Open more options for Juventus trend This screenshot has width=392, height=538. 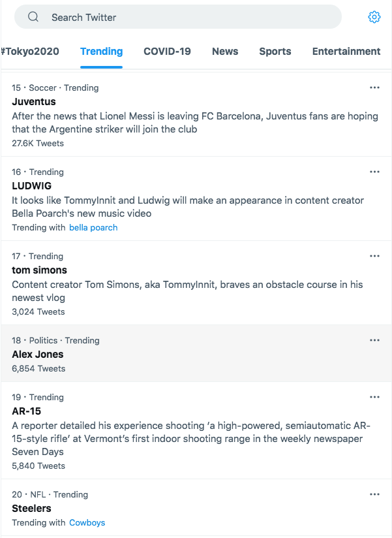point(374,87)
